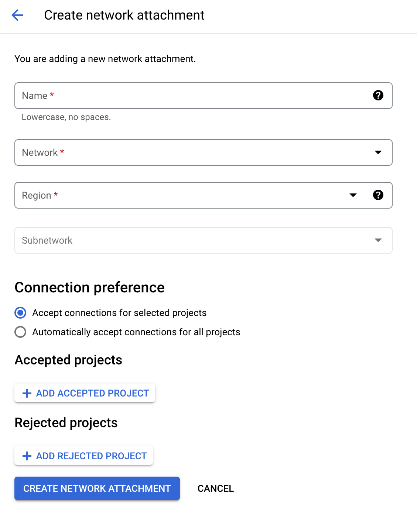The height and width of the screenshot is (532, 417).
Task: Click ADD REJECTED PROJECT
Action: 83,456
